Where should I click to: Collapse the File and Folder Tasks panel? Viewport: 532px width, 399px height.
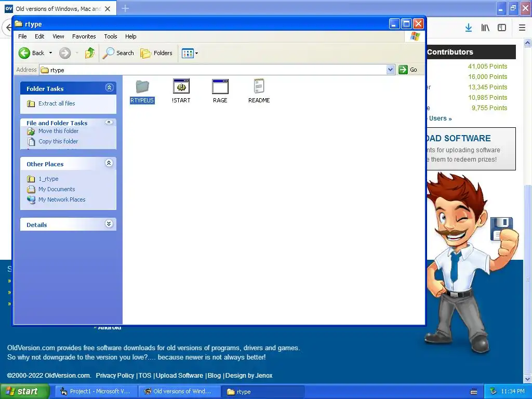click(x=109, y=122)
